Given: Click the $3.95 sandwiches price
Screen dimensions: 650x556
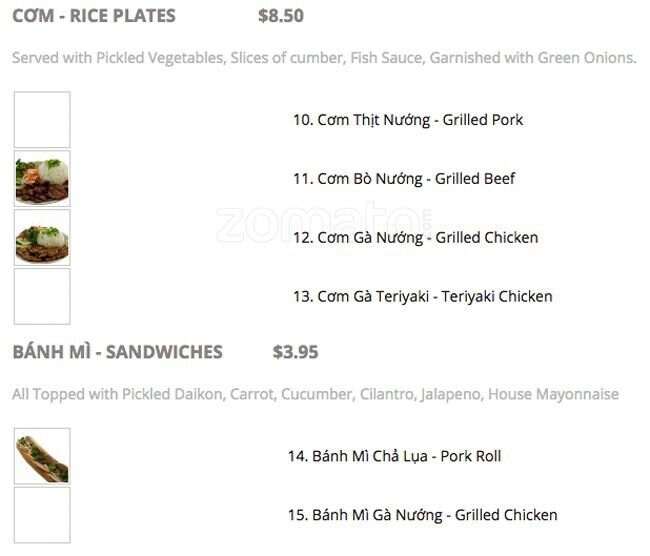Looking at the screenshot, I should (x=295, y=352).
